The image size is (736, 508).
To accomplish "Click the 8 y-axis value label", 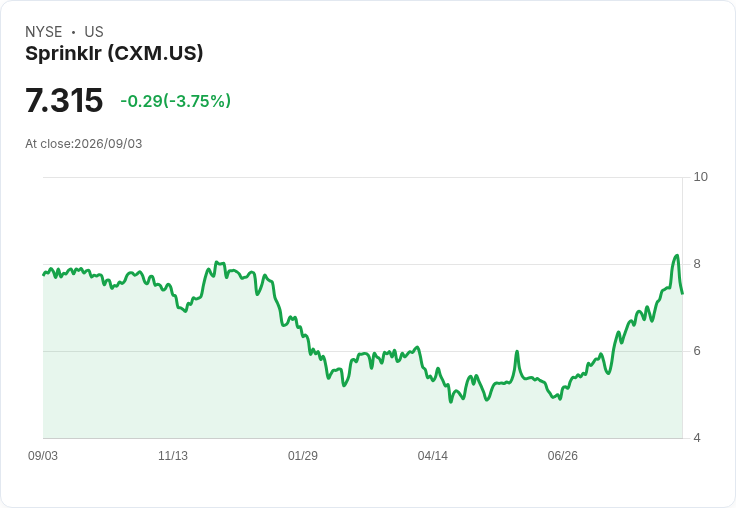I will 697,264.
